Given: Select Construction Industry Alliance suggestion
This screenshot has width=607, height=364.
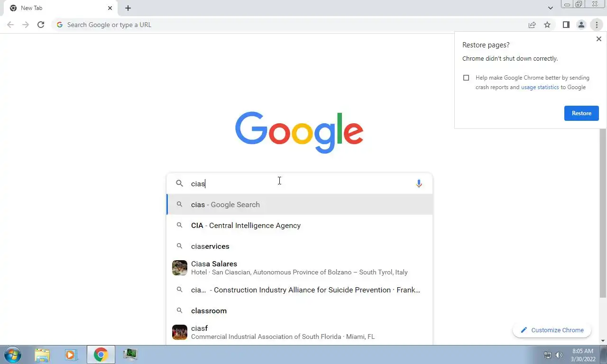Looking at the screenshot, I should (x=300, y=290).
